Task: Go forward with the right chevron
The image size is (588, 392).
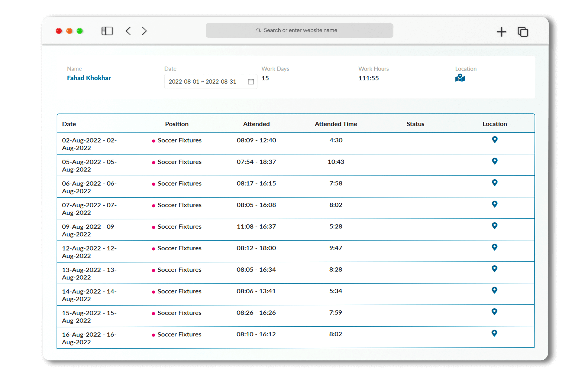Action: (144, 31)
